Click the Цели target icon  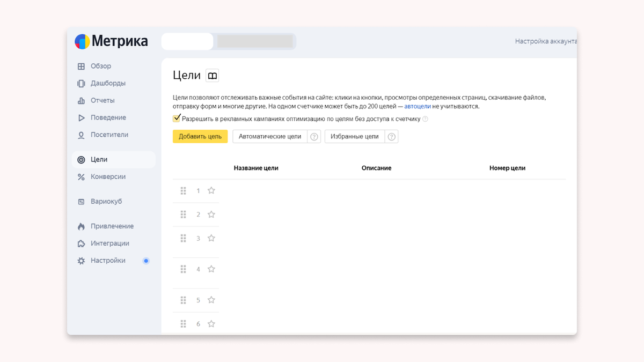point(81,160)
